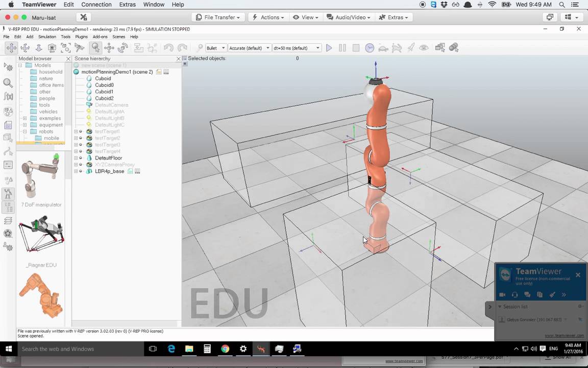Open Chrome from the Windows taskbar

click(x=225, y=349)
